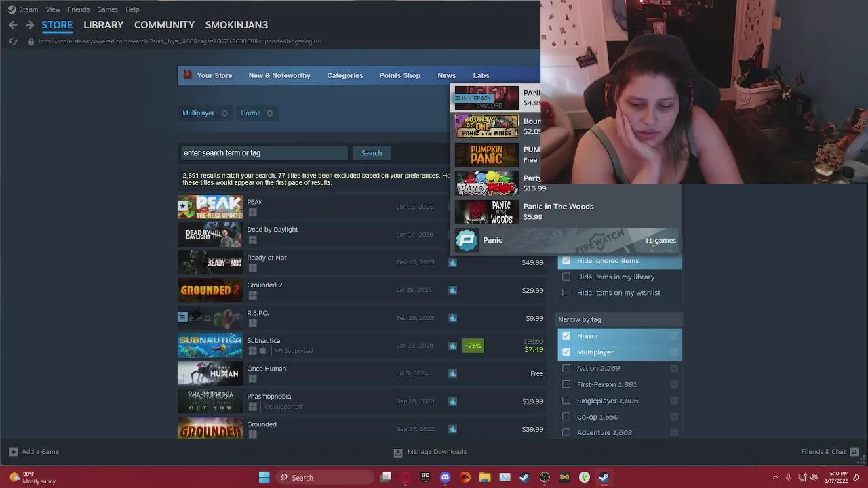Click the Grounded 2 review icon
Image resolution: width=868 pixels, height=488 pixels.
click(x=453, y=290)
